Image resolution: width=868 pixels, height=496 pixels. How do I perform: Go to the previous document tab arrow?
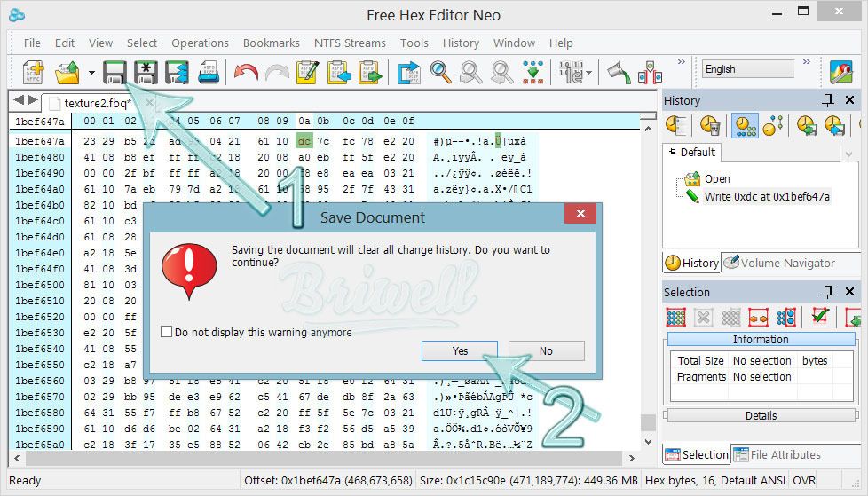pyautogui.click(x=19, y=100)
